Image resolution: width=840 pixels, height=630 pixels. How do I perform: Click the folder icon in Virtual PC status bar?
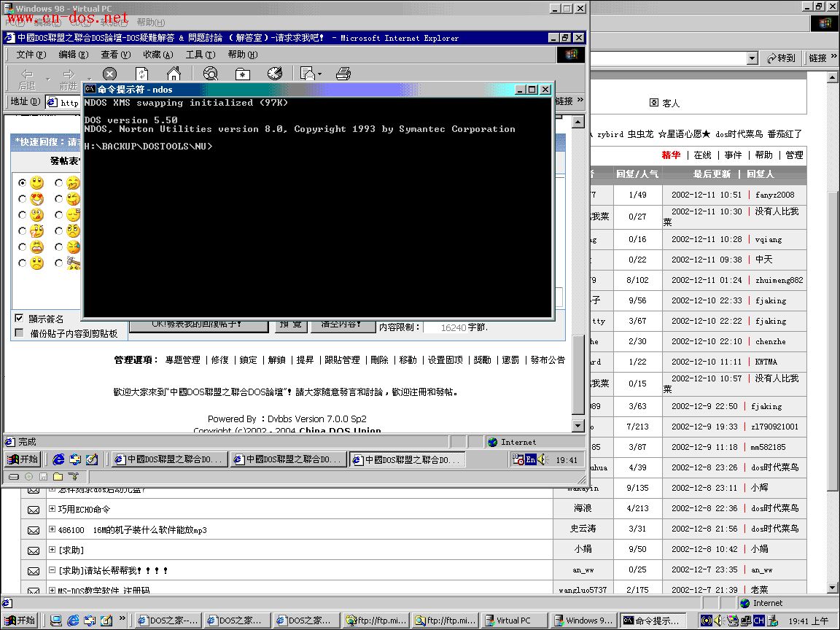[x=58, y=476]
